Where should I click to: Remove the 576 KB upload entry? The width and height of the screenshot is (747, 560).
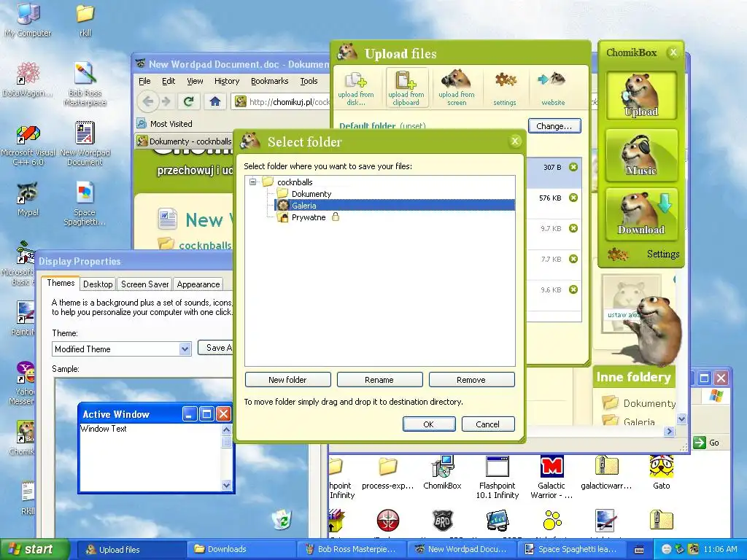pos(573,198)
